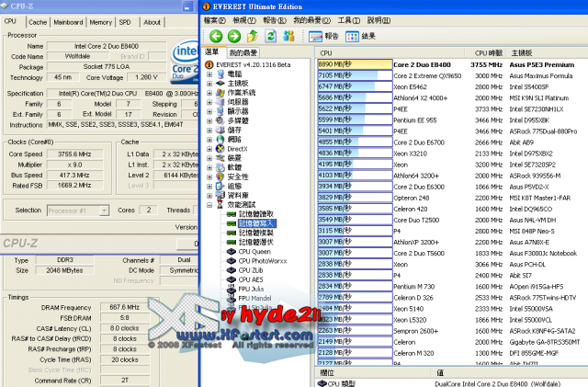The height and width of the screenshot is (387, 588).
Task: Click the Core Speed 3755.6 MHz field
Action: tap(74, 154)
